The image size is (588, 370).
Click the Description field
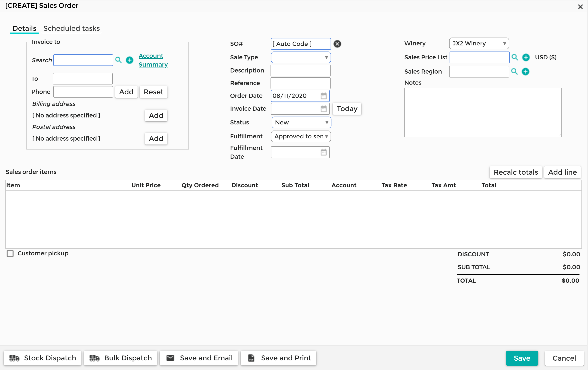300,70
